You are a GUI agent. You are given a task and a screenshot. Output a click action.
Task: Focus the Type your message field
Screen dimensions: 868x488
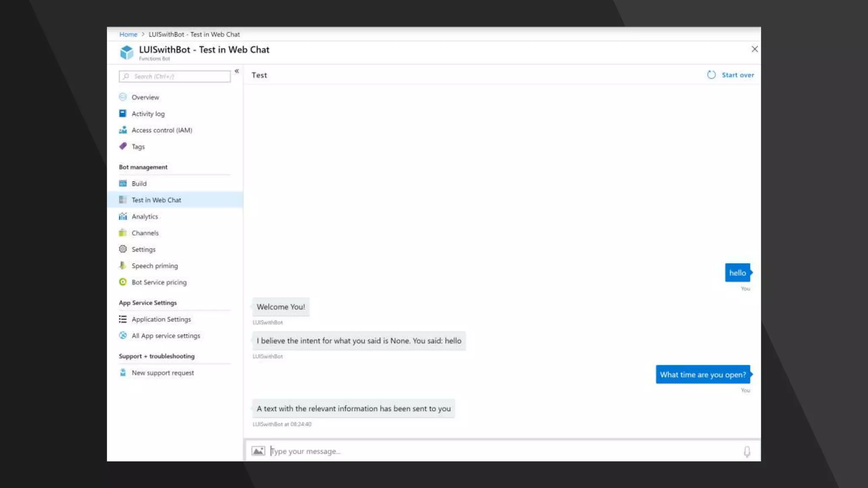pyautogui.click(x=500, y=452)
